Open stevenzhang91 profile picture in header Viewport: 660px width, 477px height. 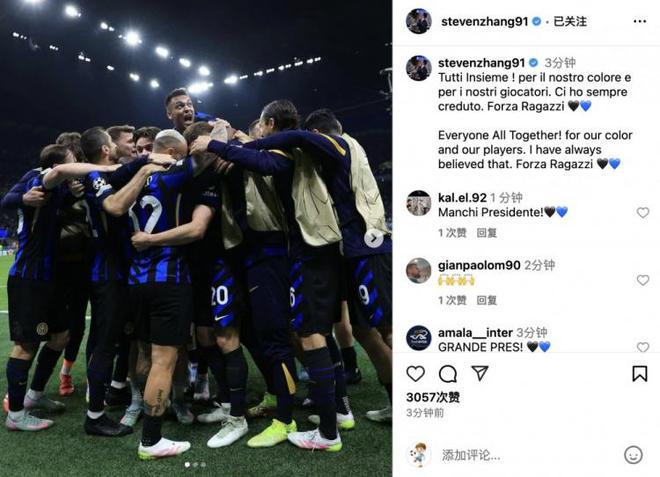coord(419,21)
